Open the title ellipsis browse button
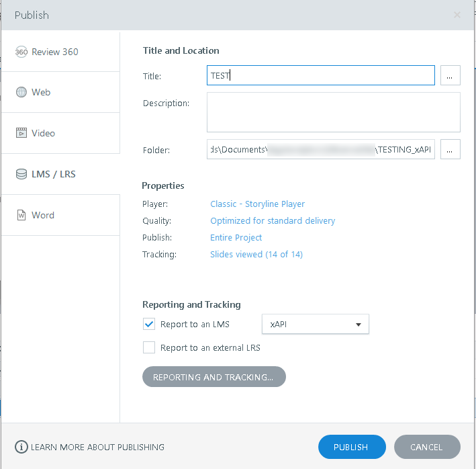 pyautogui.click(x=450, y=75)
